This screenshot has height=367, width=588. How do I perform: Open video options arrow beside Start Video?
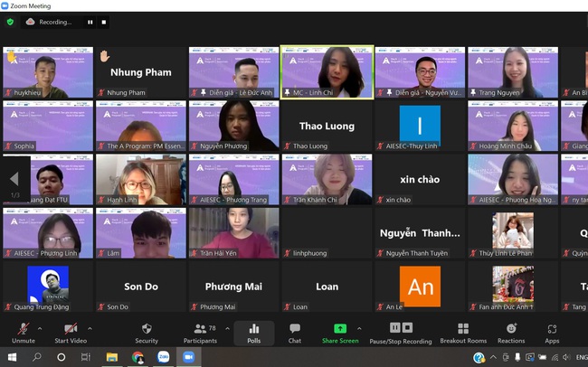tap(90, 329)
